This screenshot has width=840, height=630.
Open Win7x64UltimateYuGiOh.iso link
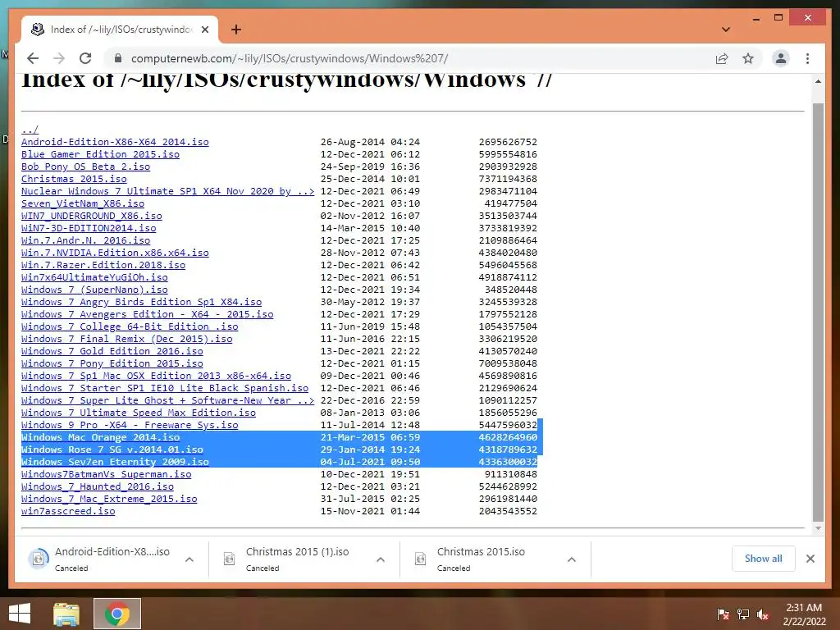click(94, 277)
